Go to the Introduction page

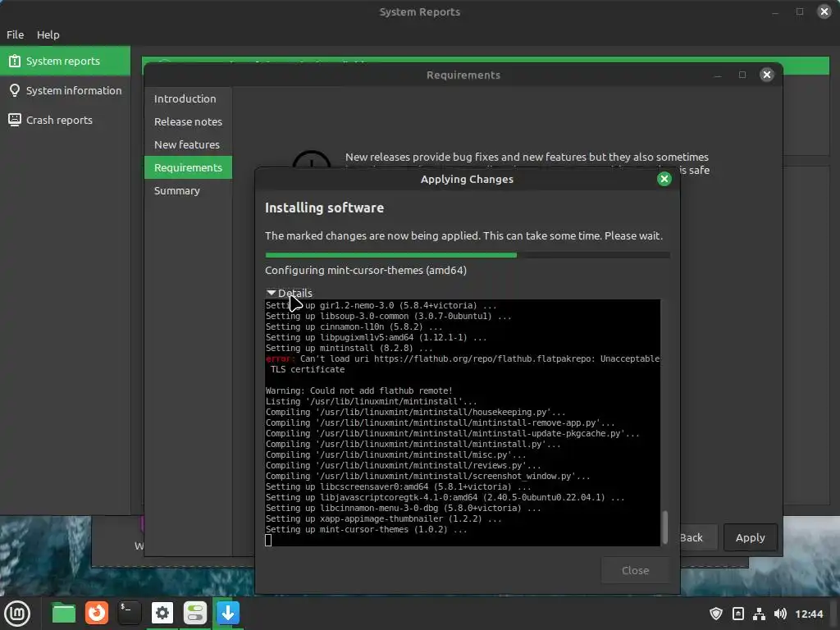click(188, 98)
